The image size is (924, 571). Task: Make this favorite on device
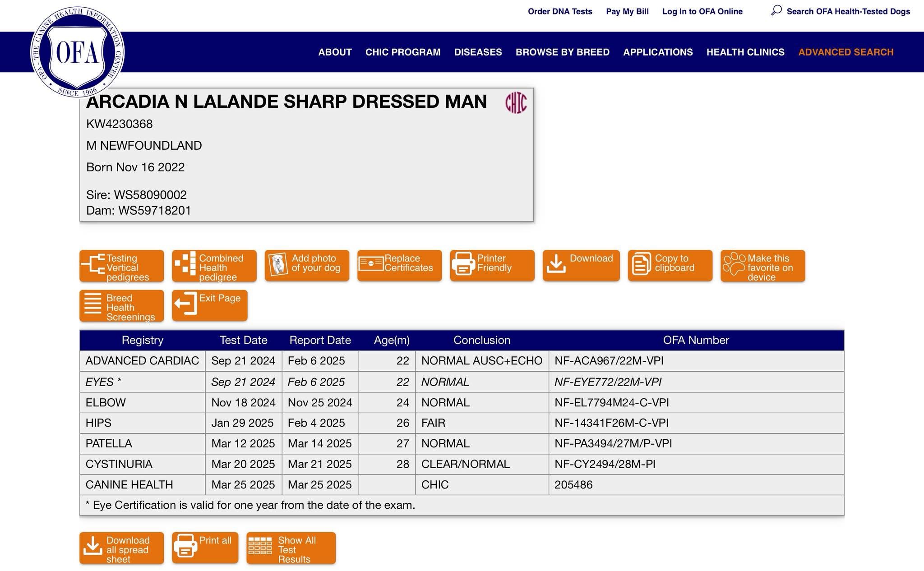762,267
